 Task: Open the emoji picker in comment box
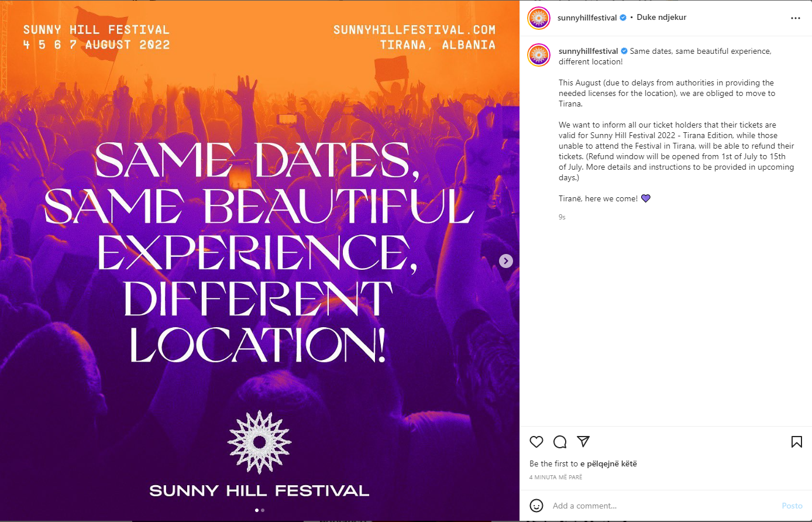tap(536, 506)
